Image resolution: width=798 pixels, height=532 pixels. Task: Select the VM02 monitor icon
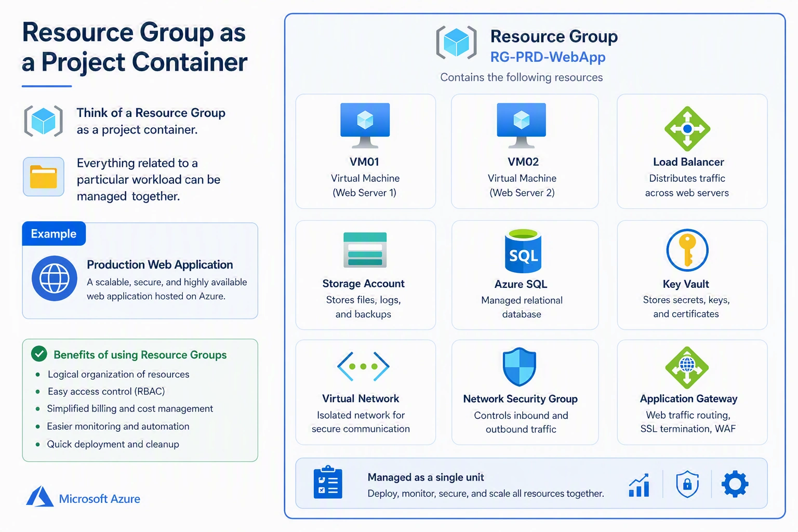[521, 125]
